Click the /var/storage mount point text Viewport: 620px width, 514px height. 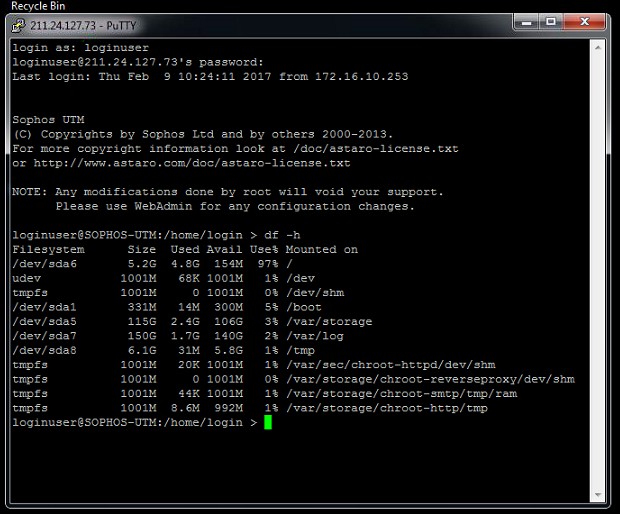(x=329, y=321)
